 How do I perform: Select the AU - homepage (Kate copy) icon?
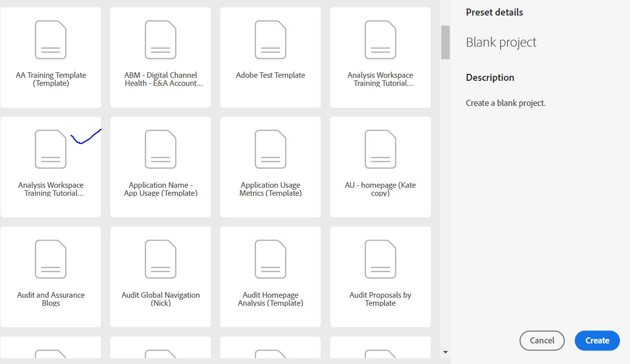(381, 149)
